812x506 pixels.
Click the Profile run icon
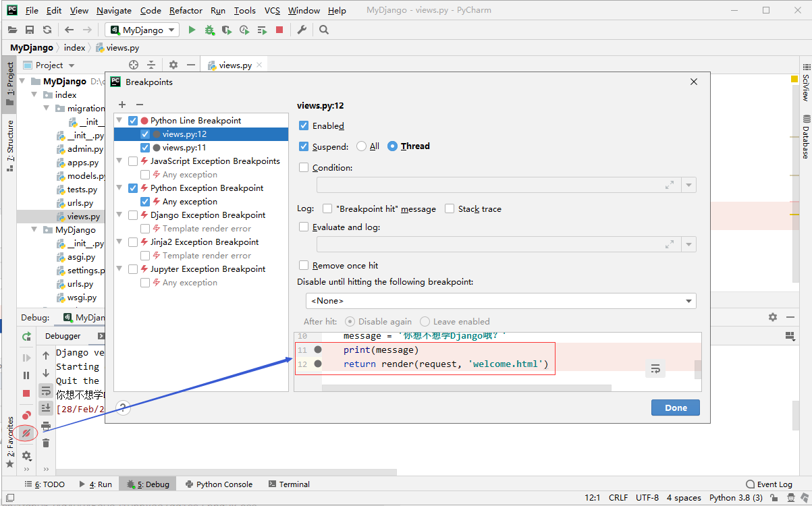pyautogui.click(x=244, y=30)
